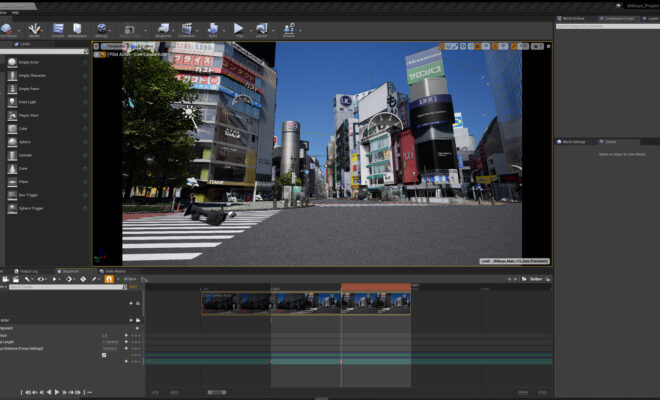Open the multi-user Browser toolbar button
Screen dimensions: 660x400
pos(289,30)
